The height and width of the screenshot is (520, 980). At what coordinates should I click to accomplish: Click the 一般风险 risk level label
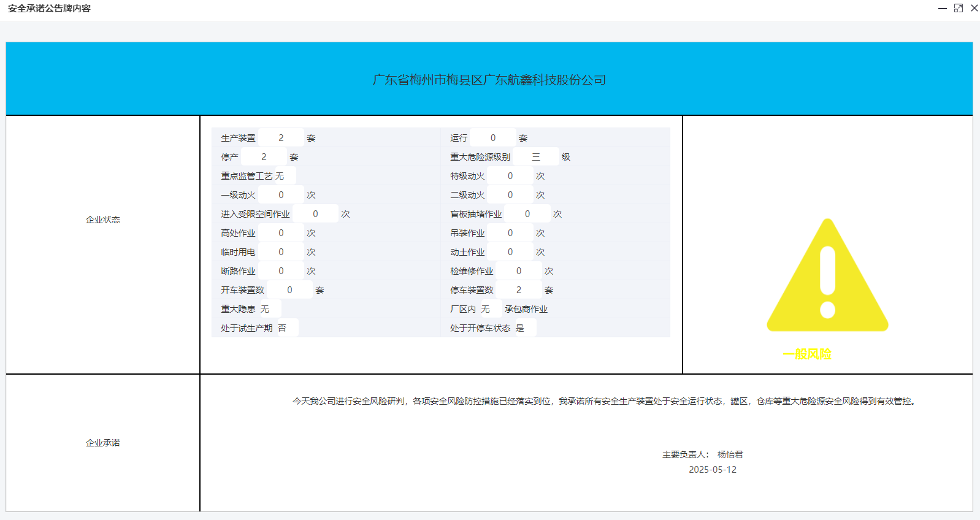[x=807, y=354]
